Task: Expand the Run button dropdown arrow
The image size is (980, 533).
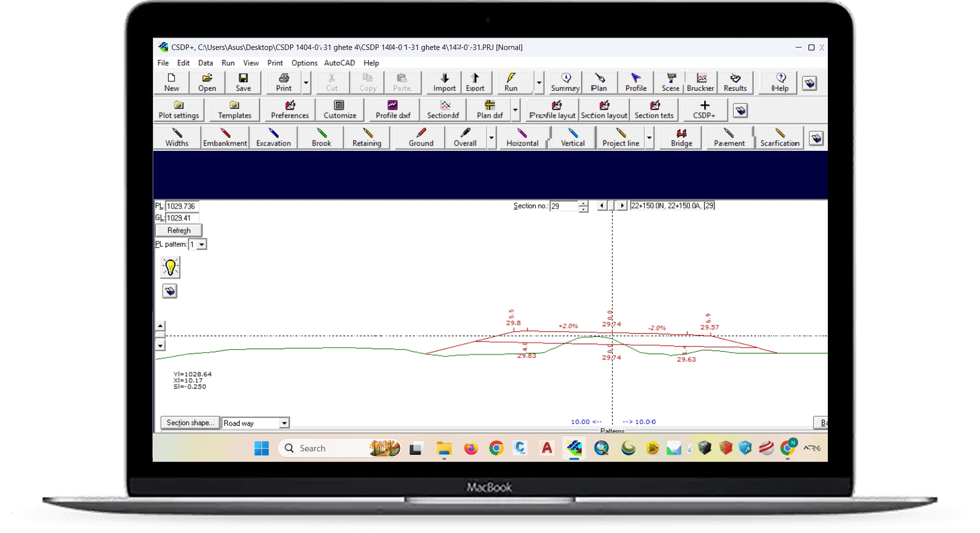Action: (x=539, y=83)
